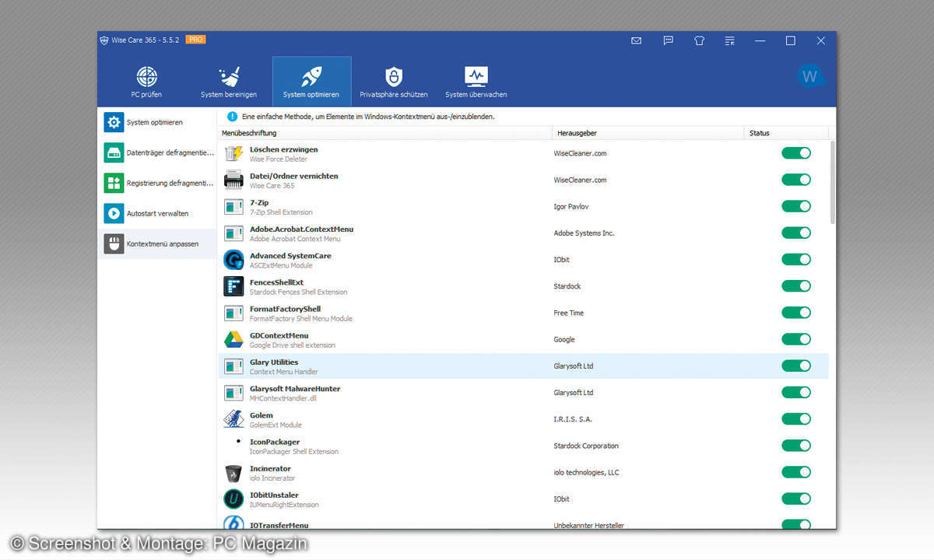Toggle Adobe.Acrobat.ContextMenu switch
Image resolution: width=934 pixels, height=560 pixels.
tap(796, 233)
